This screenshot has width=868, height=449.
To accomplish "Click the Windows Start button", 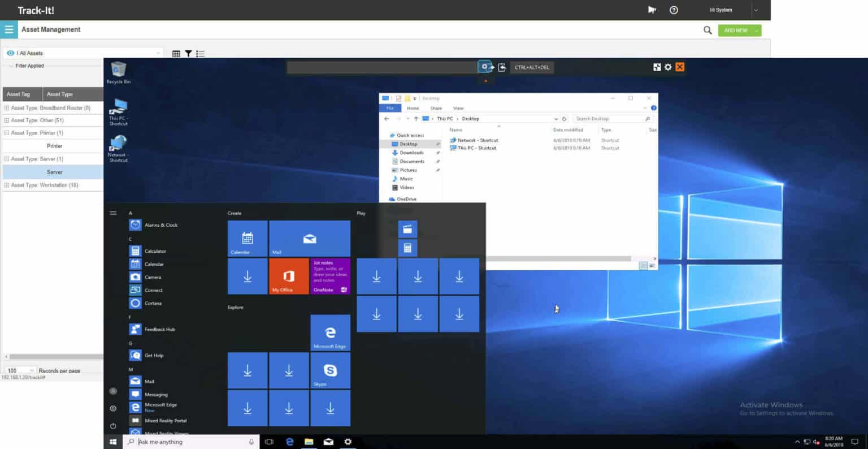I will [113, 442].
